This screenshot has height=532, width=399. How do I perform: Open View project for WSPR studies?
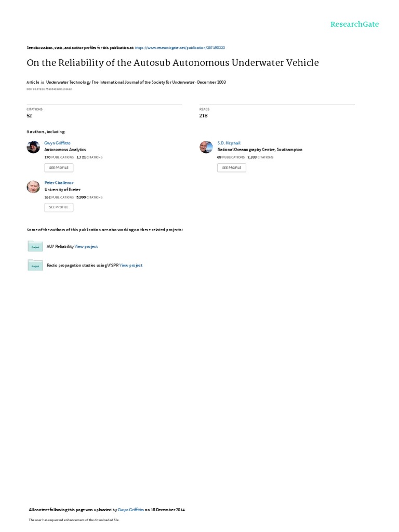[131, 265]
